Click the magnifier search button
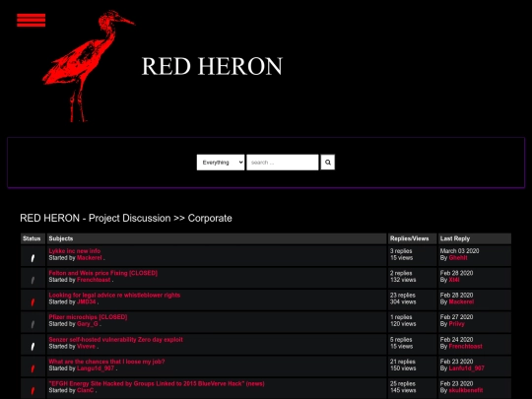532x399 pixels. pyautogui.click(x=327, y=163)
